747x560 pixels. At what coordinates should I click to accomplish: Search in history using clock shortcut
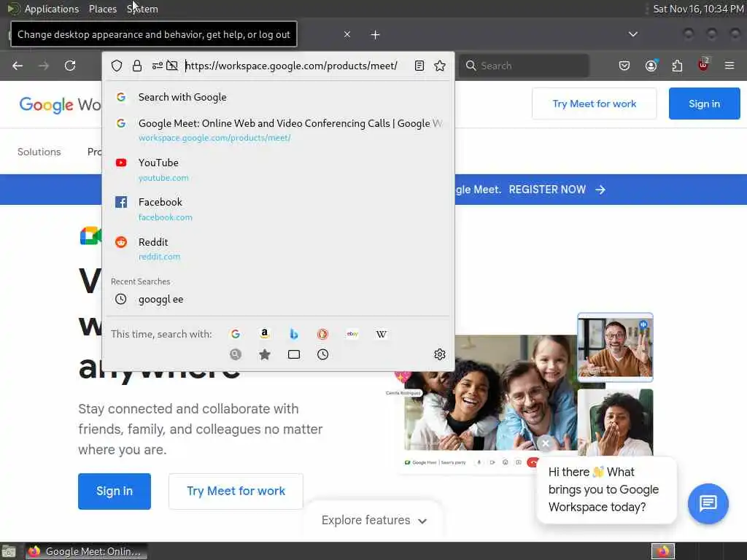point(323,354)
